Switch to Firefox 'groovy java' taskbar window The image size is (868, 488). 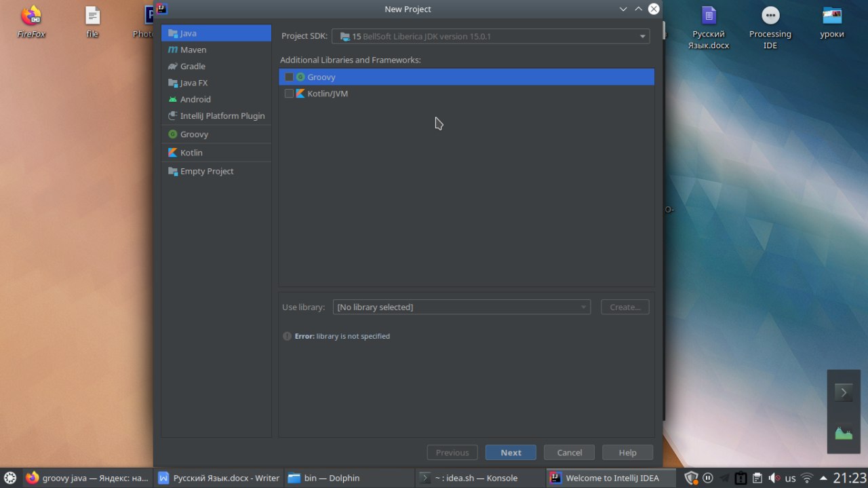click(x=87, y=478)
